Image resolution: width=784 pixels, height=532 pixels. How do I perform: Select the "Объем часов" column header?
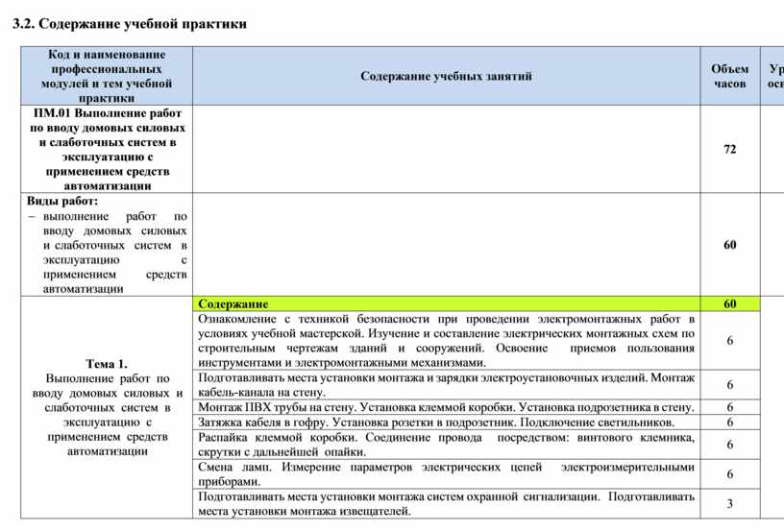click(729, 76)
